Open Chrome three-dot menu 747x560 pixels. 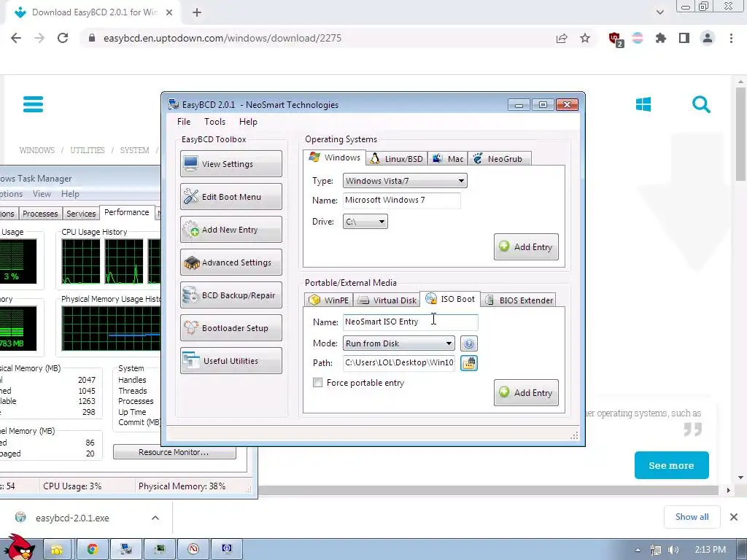(x=731, y=38)
